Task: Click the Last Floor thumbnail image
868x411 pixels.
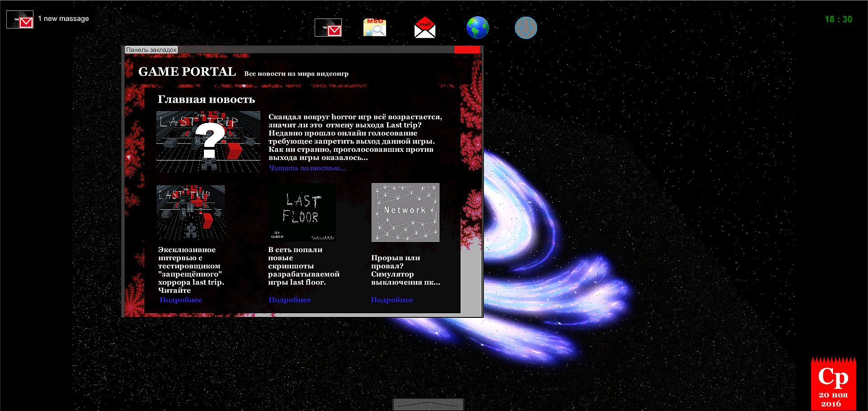Action: pos(302,212)
